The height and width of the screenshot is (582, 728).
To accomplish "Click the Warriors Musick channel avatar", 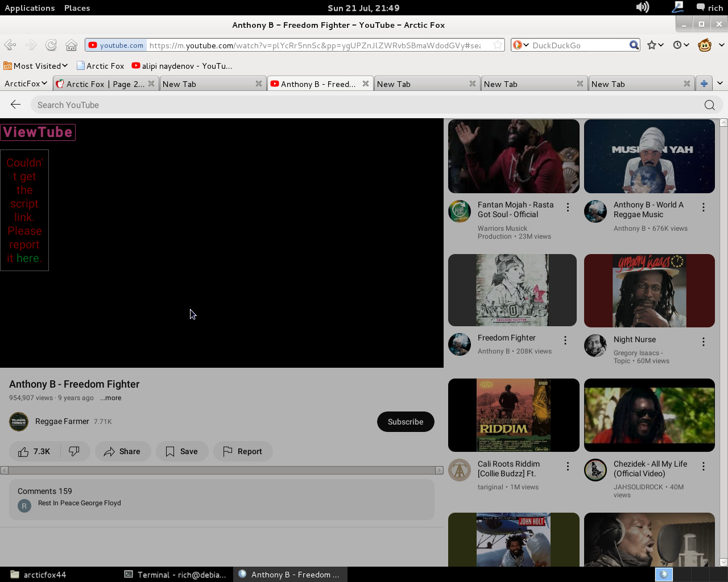I will pos(460,211).
